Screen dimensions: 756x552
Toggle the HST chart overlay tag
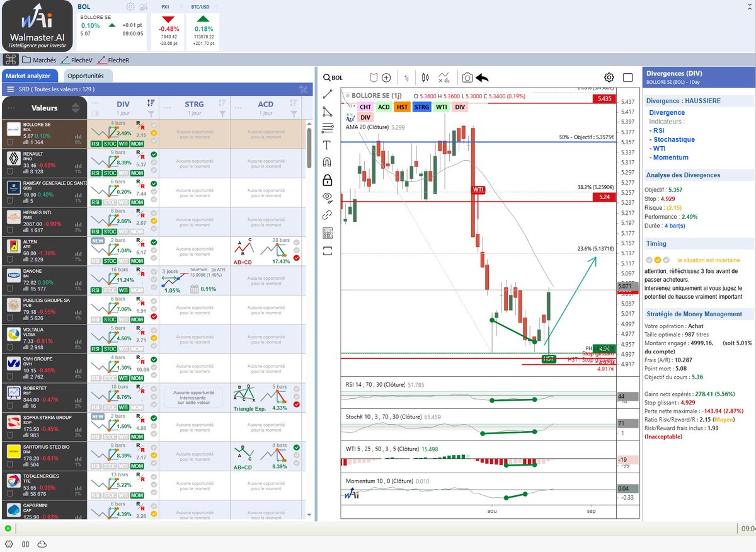(x=403, y=107)
